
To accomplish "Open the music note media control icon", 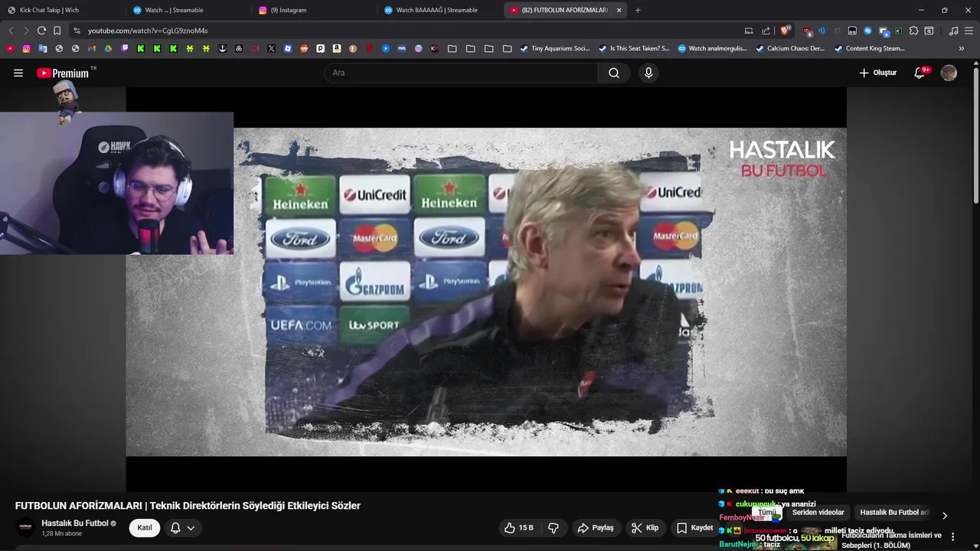I will 953,31.
